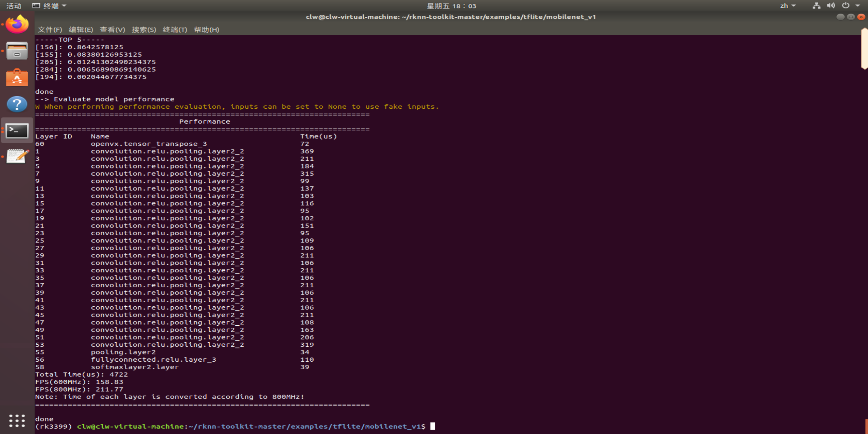Open the 文件(F) menu
Image resolution: width=868 pixels, height=434 pixels.
50,30
